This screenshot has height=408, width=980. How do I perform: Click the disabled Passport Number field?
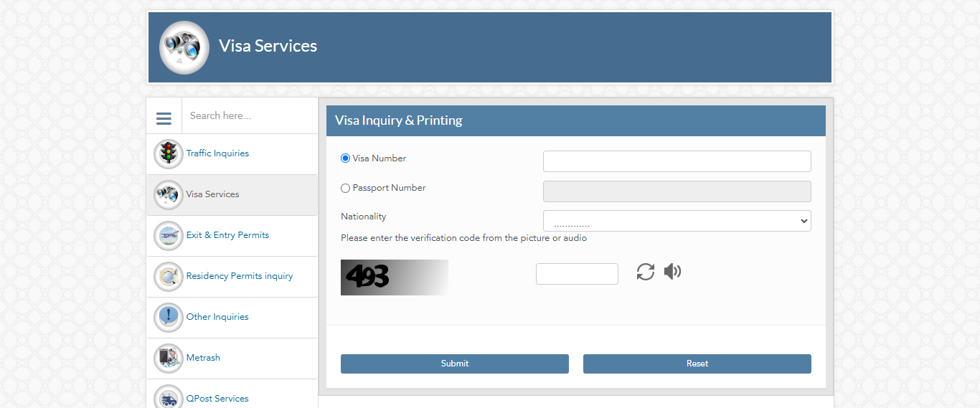click(x=677, y=191)
